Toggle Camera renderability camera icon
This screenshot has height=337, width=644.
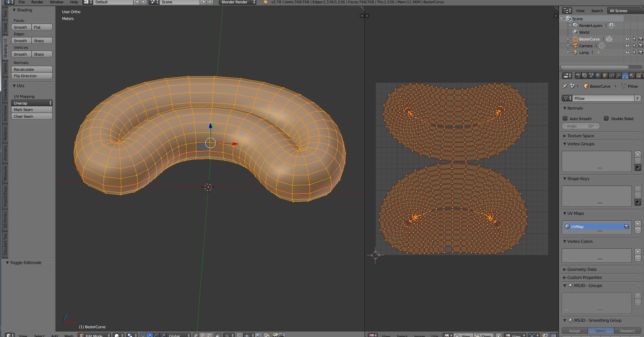(641, 46)
